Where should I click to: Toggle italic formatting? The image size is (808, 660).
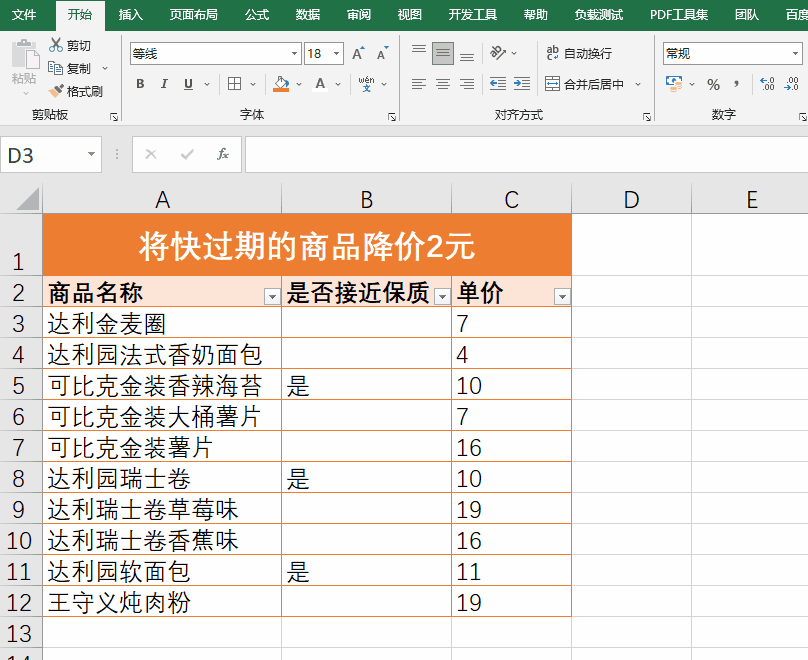pyautogui.click(x=164, y=83)
